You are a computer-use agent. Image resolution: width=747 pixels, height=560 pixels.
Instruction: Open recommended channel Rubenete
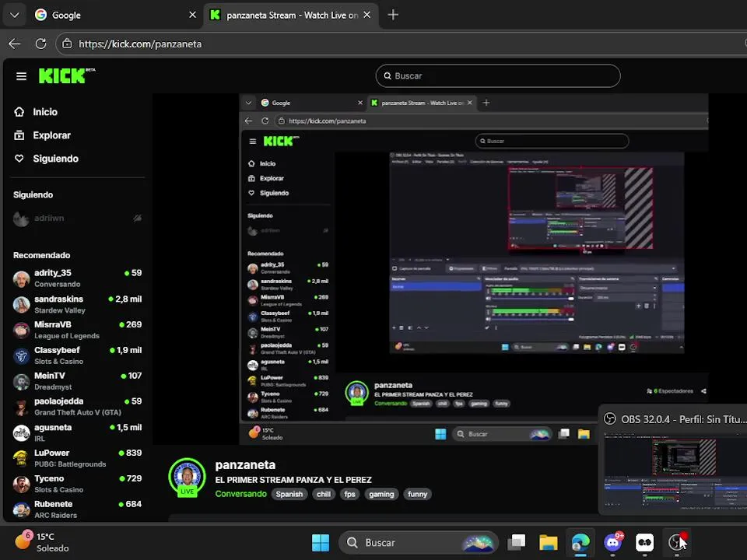[x=78, y=509]
